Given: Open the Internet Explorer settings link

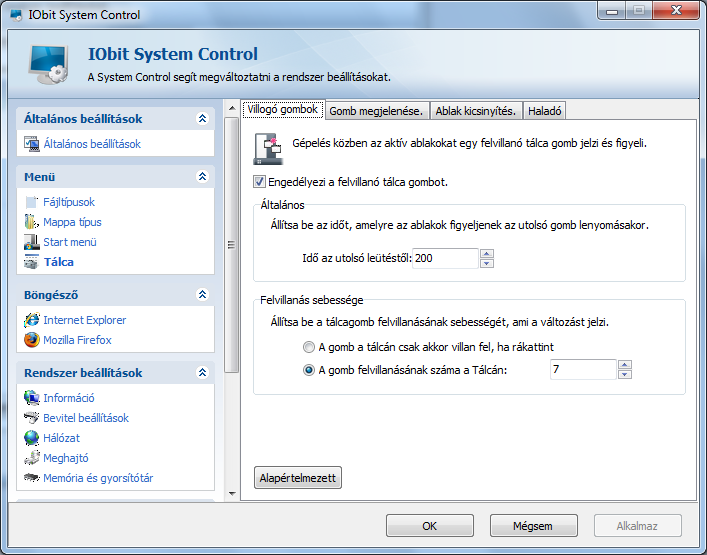Looking at the screenshot, I should pos(85,320).
